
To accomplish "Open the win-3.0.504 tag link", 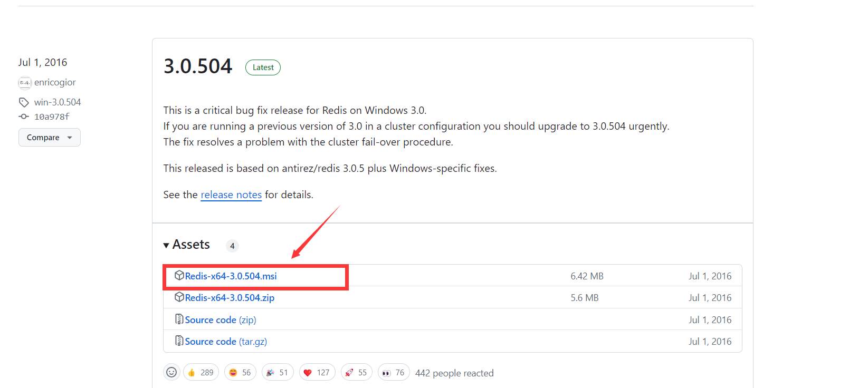I will point(58,102).
